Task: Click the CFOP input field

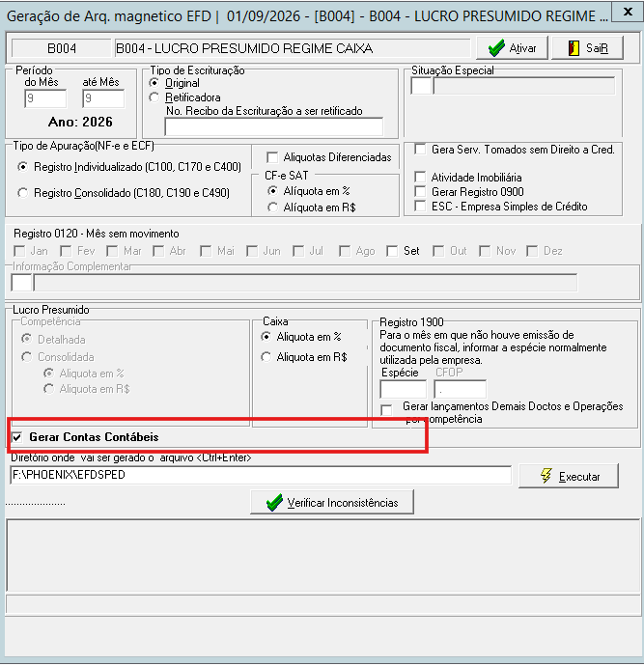Action: click(x=461, y=389)
